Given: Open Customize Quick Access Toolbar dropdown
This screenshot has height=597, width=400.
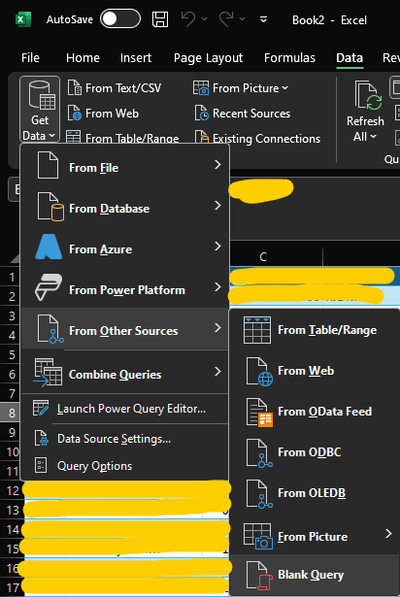Looking at the screenshot, I should pos(263,19).
